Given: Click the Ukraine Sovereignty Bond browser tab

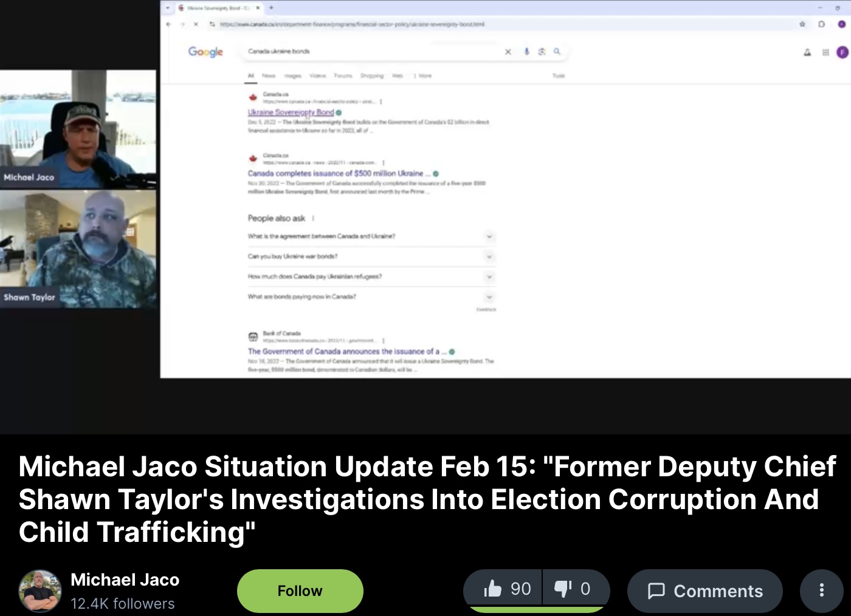Looking at the screenshot, I should [x=219, y=8].
